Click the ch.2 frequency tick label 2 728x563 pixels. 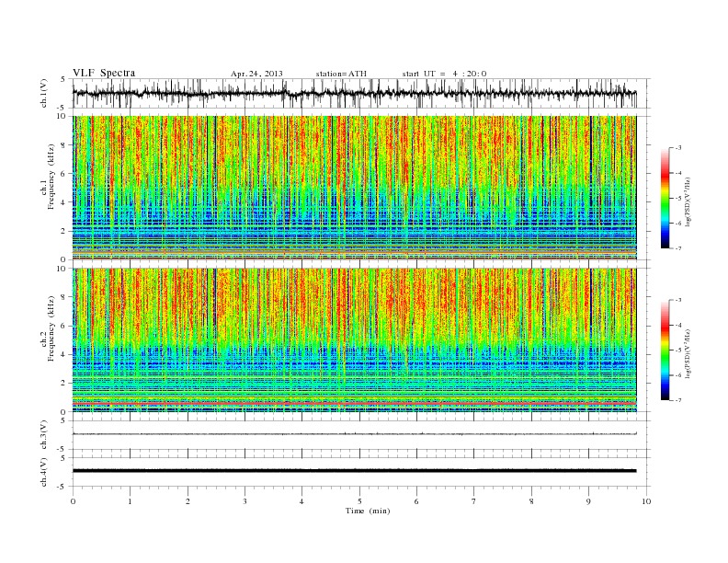[x=63, y=384]
